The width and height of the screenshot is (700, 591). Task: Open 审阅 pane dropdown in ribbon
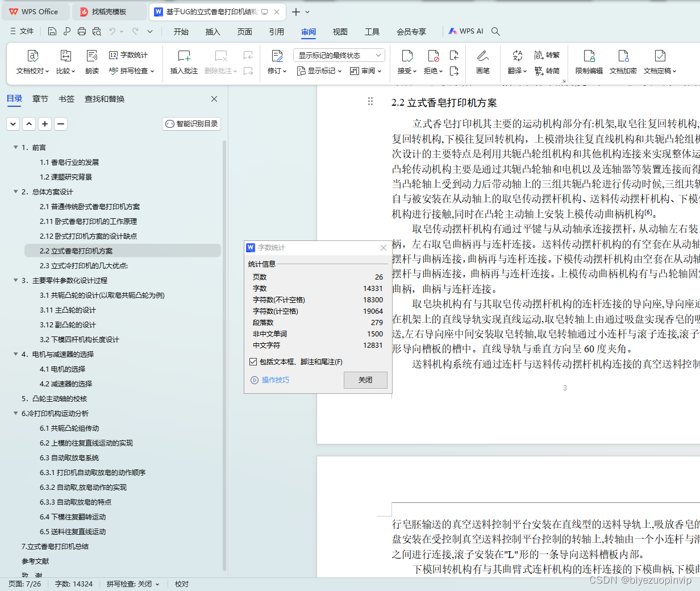pyautogui.click(x=366, y=71)
